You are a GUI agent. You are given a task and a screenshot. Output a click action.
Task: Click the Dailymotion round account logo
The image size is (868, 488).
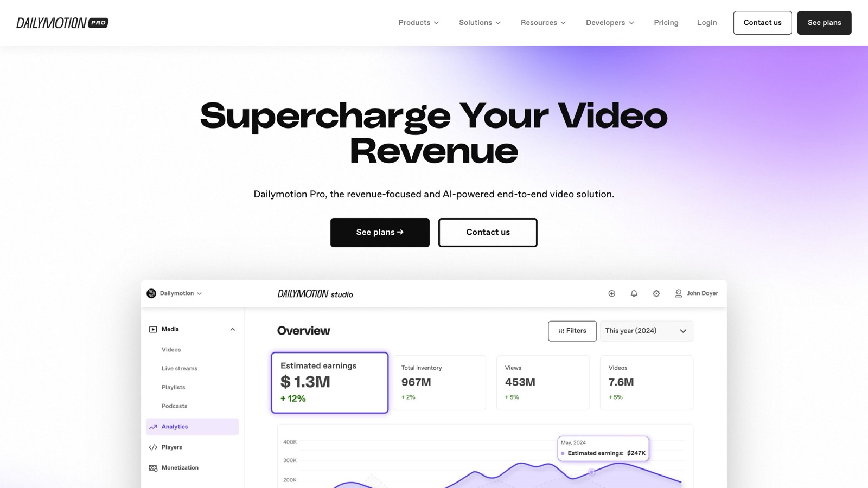click(x=151, y=293)
